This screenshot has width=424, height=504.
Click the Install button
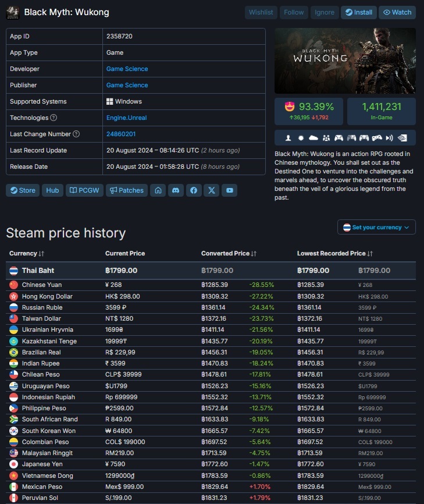click(359, 13)
